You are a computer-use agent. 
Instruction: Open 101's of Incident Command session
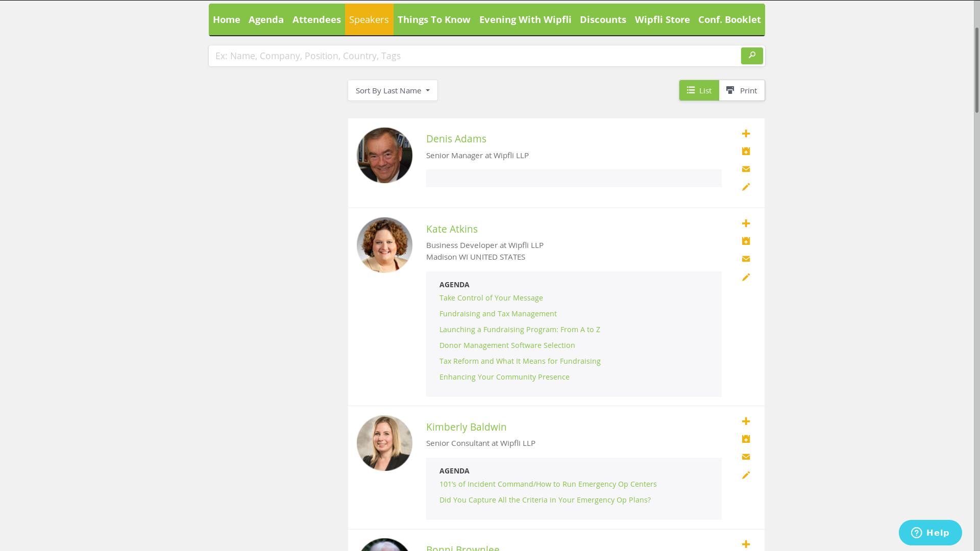(x=548, y=484)
